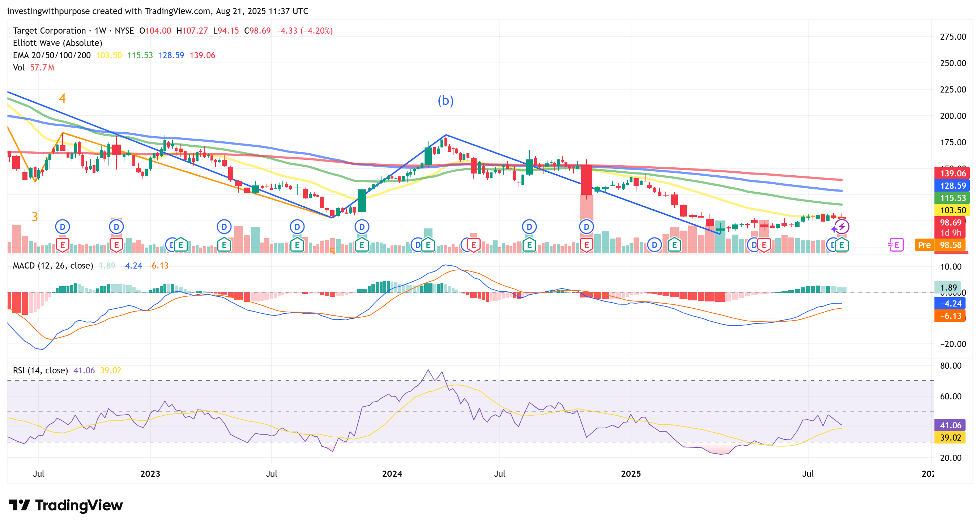Click the RSI (14, close) legend
The image size is (980, 527).
41,370
